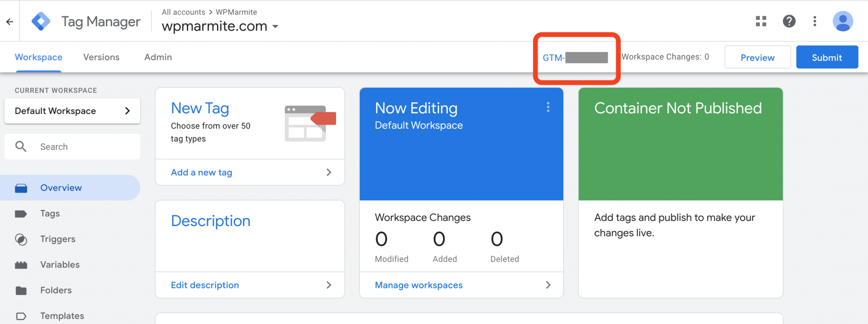
Task: Click chevron next to Edit description
Action: (329, 285)
